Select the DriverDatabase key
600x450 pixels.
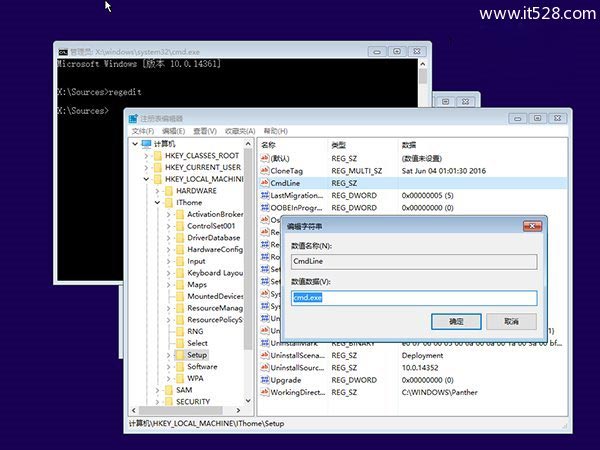point(214,238)
